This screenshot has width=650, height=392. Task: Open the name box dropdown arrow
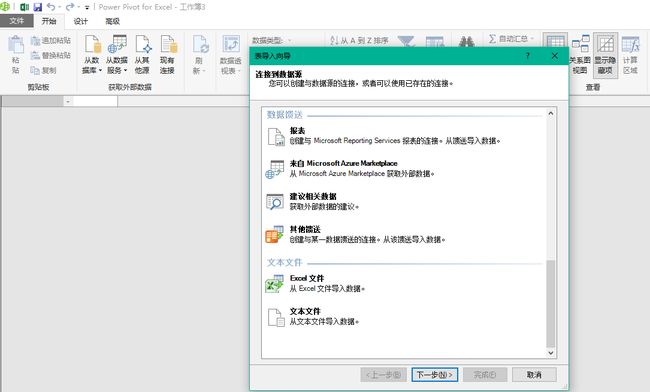(x=68, y=102)
